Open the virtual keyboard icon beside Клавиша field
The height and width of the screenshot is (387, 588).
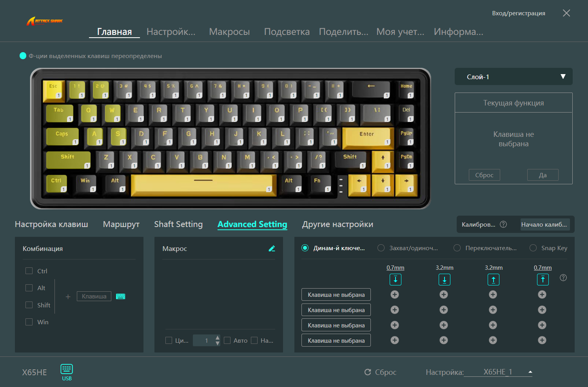pyautogui.click(x=120, y=296)
